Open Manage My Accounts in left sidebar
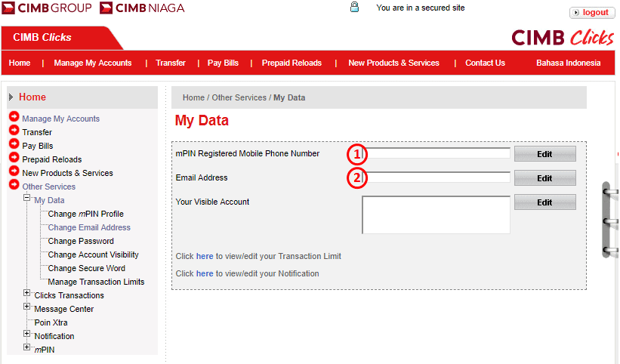 61,119
